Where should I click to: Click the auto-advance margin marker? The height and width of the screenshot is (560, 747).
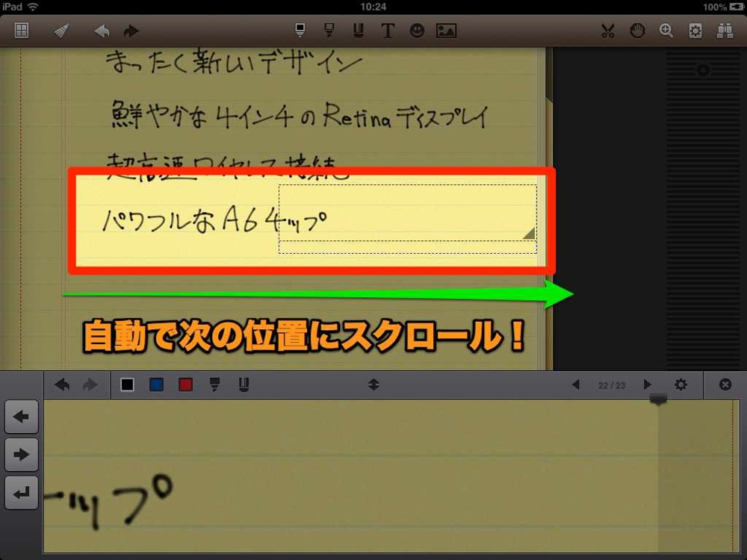click(658, 399)
